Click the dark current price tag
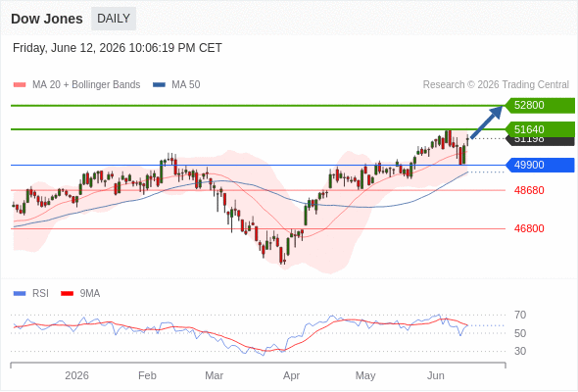The width and height of the screenshot is (578, 392). click(x=540, y=141)
